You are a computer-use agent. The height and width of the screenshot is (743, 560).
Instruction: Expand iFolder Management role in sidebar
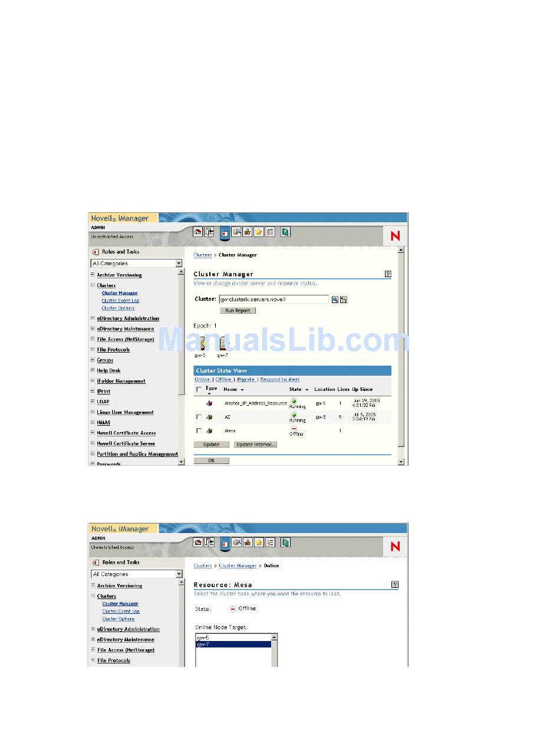[93, 381]
